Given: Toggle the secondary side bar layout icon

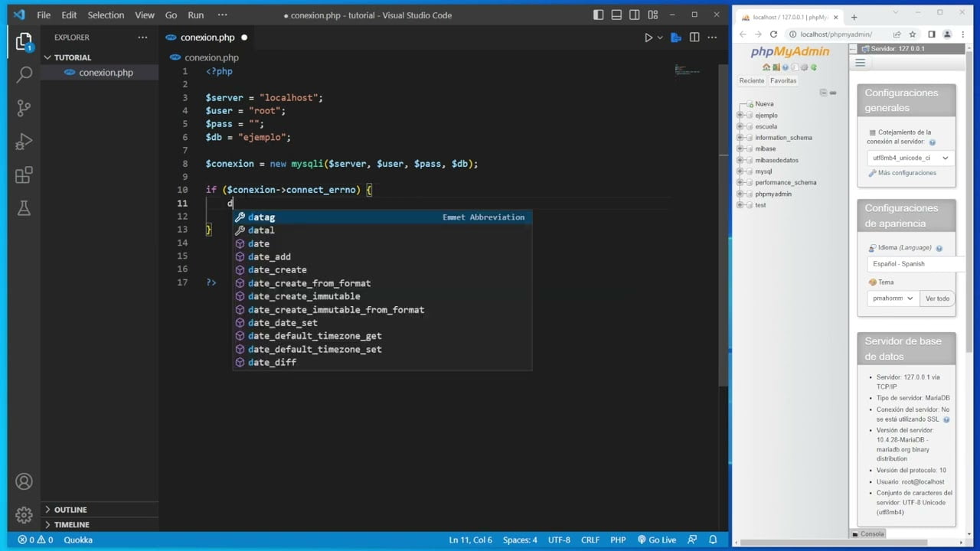Looking at the screenshot, I should [635, 15].
